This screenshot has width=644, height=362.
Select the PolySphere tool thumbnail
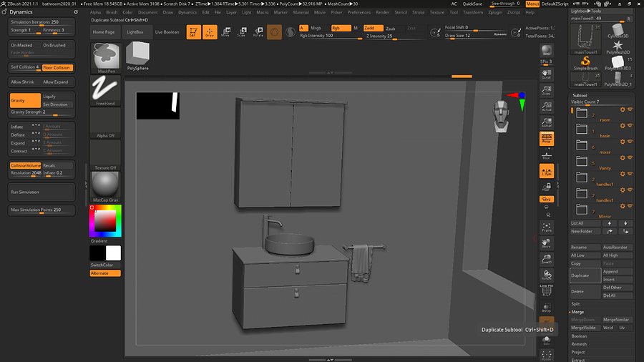[137, 57]
